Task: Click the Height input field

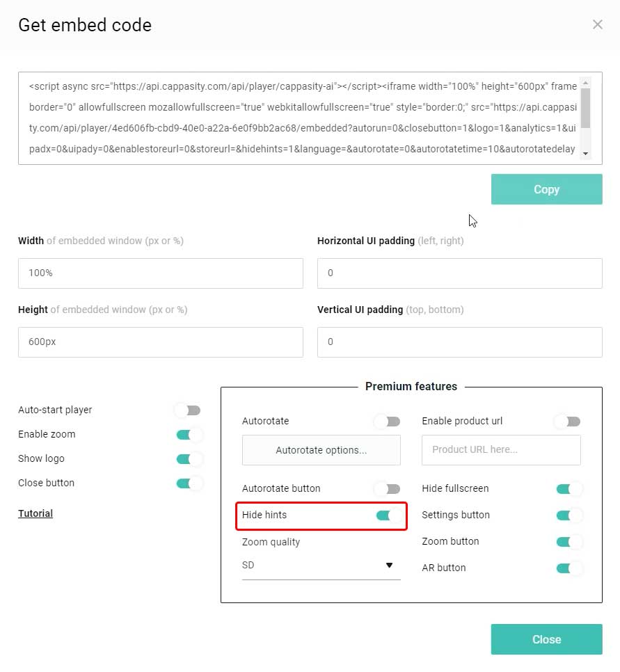Action: point(160,342)
